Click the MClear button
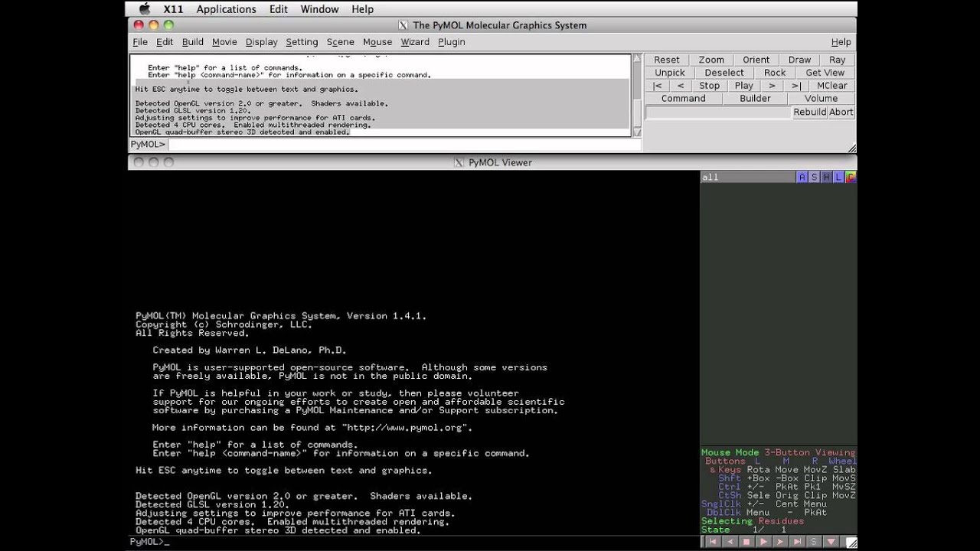The width and height of the screenshot is (980, 551). pos(831,86)
